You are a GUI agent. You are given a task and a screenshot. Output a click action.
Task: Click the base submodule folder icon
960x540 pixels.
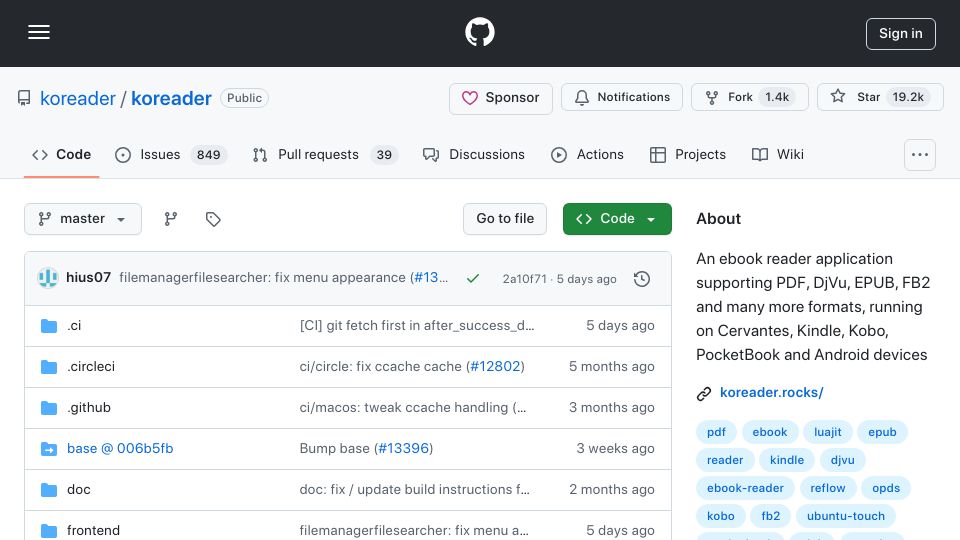click(x=49, y=449)
